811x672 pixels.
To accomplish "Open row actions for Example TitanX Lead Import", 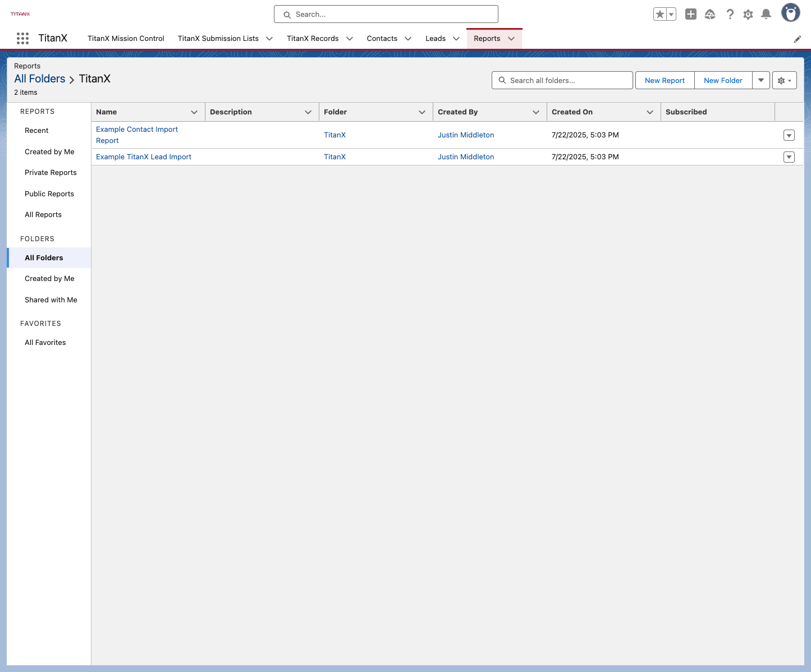I will click(x=789, y=157).
